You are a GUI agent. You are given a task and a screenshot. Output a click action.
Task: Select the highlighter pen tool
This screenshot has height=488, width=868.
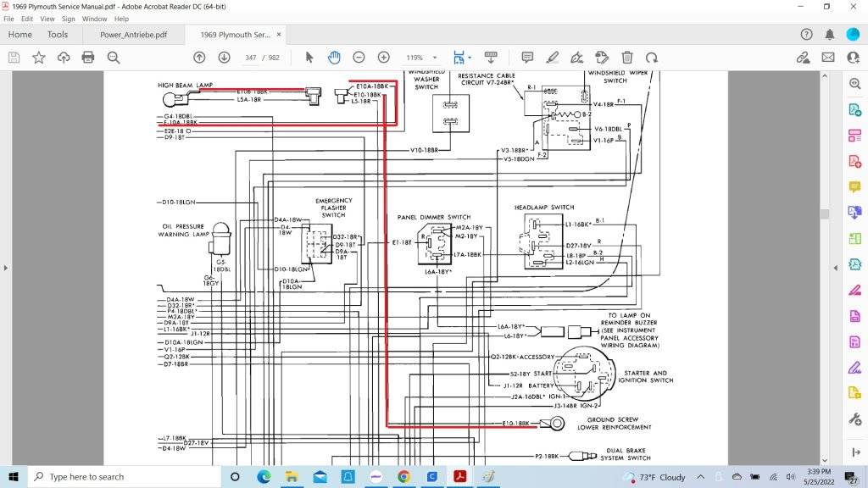[553, 58]
